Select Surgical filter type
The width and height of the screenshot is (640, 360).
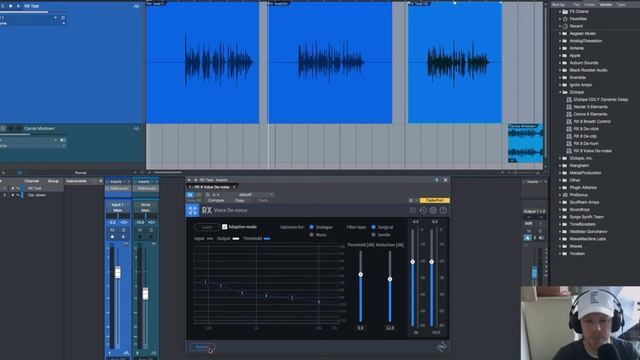pos(373,227)
